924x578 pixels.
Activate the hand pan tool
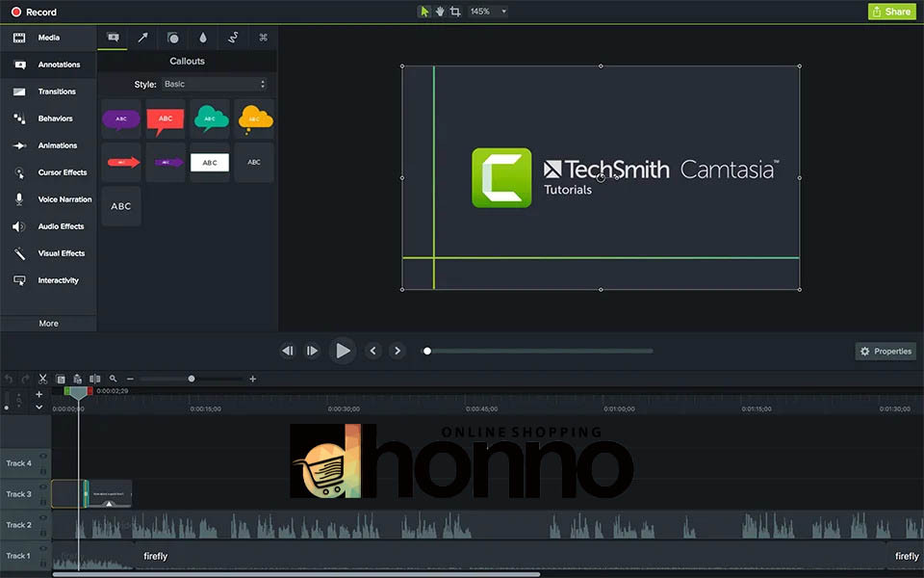[440, 12]
